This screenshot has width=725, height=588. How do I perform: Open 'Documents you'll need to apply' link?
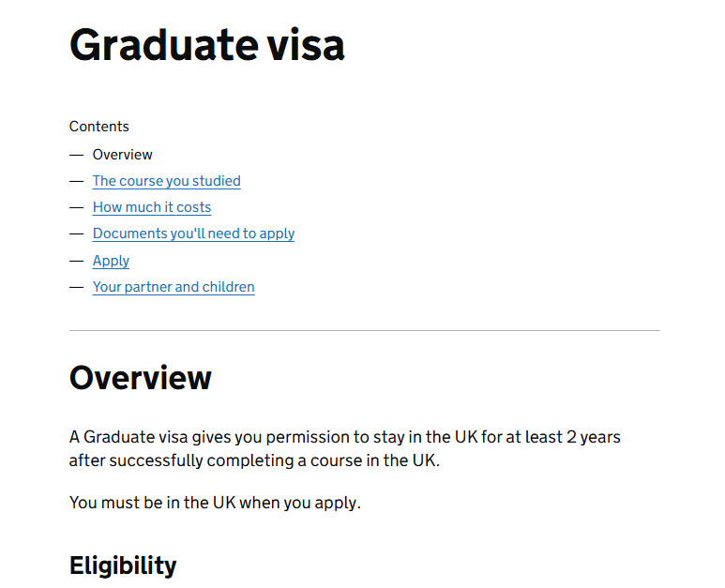pyautogui.click(x=193, y=234)
